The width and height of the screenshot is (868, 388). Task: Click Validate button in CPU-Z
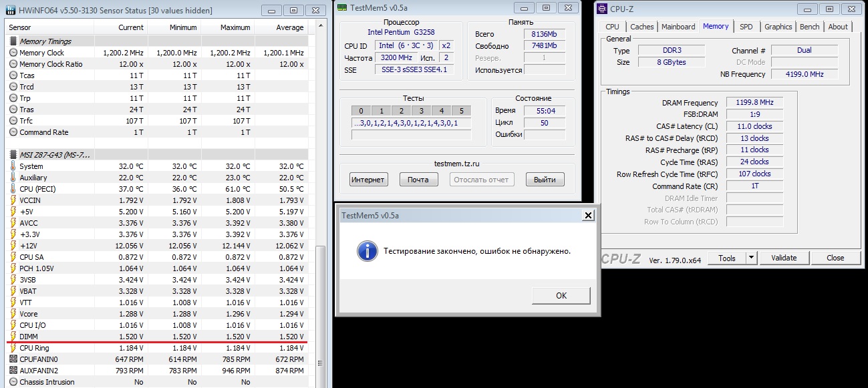point(784,258)
